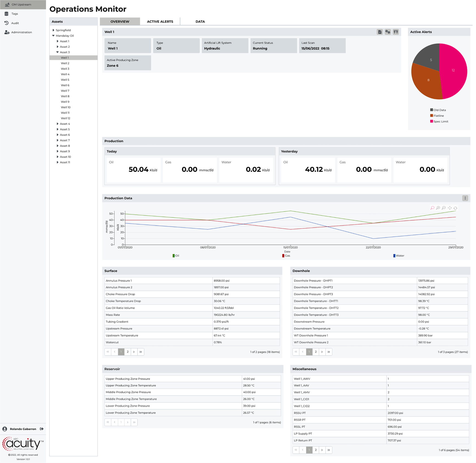Expand Asset 4 in the assets tree
476x463 pixels.
pos(57,124)
